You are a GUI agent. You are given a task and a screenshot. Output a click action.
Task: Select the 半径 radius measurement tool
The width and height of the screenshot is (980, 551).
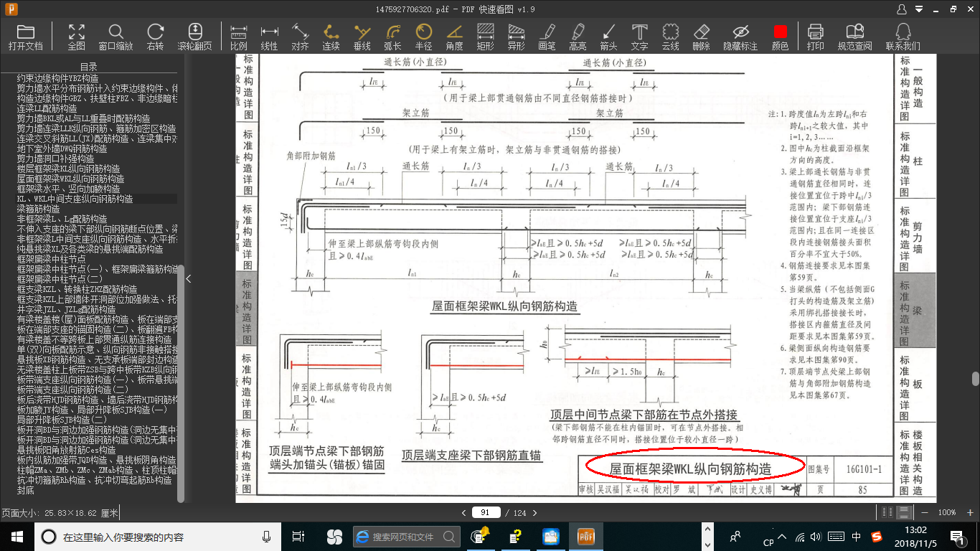click(424, 37)
